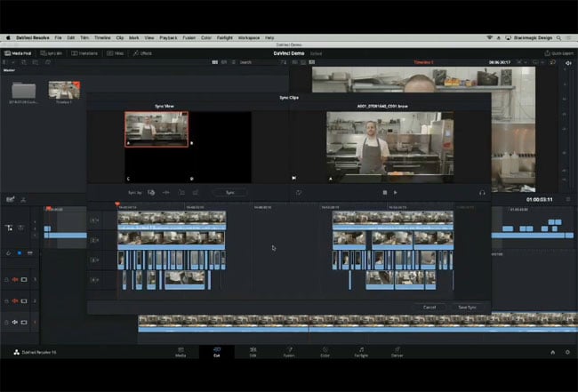Mute audio on track 1

[x=15, y=323]
